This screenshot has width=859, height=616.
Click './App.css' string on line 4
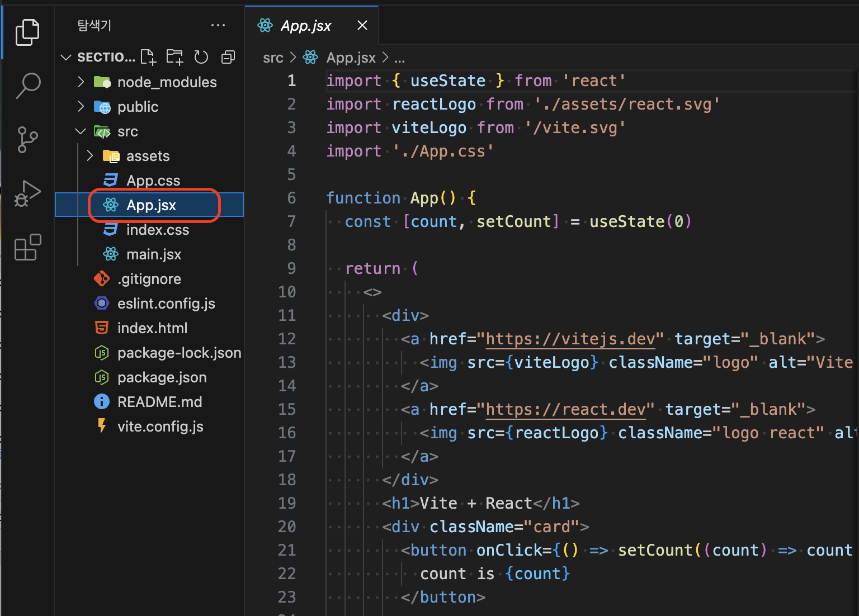443,151
